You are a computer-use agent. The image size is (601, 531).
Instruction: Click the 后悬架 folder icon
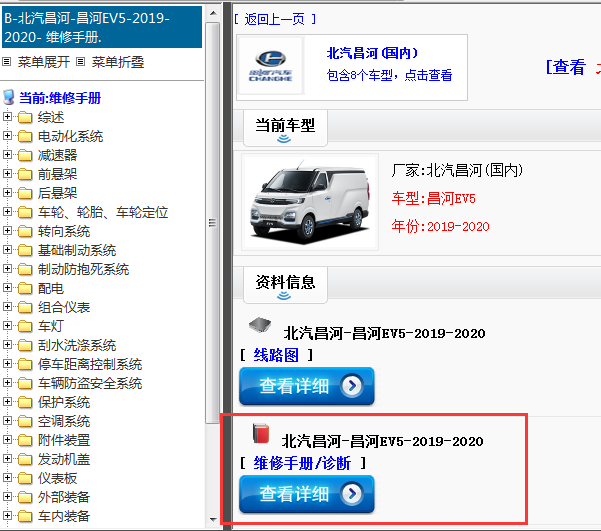click(x=25, y=193)
